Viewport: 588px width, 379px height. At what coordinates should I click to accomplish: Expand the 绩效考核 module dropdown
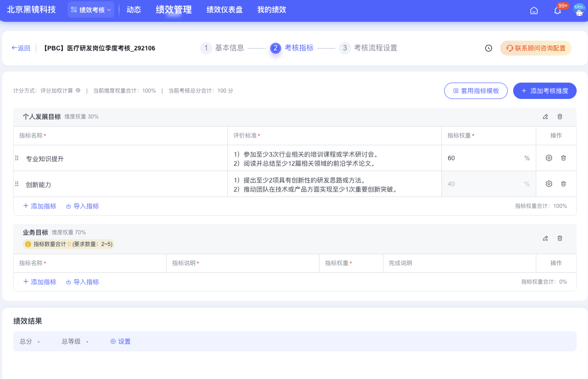pyautogui.click(x=91, y=10)
